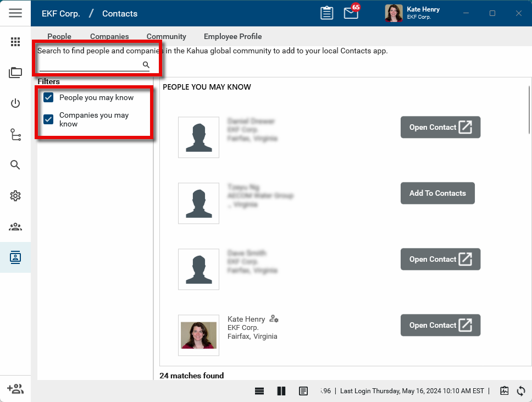Open the hierarchy tree icon in sidebar

[x=15, y=135]
